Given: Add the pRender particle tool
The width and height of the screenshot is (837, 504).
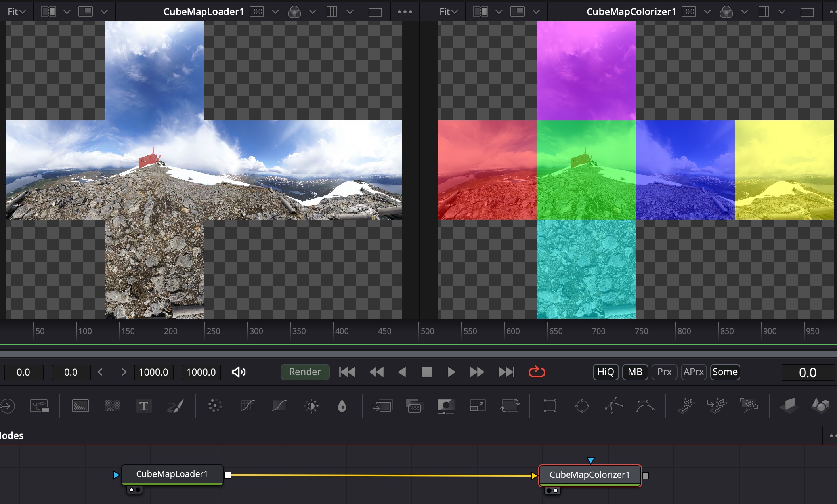Looking at the screenshot, I should (x=749, y=406).
